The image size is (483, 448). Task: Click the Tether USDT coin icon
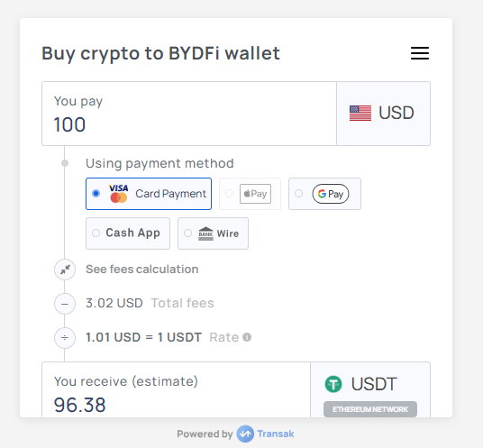(x=333, y=384)
